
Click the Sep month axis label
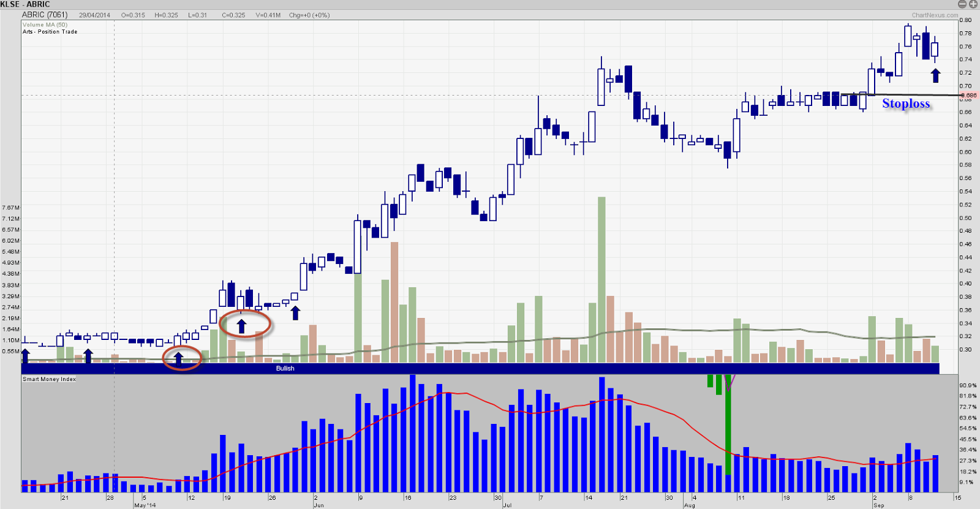tap(879, 505)
